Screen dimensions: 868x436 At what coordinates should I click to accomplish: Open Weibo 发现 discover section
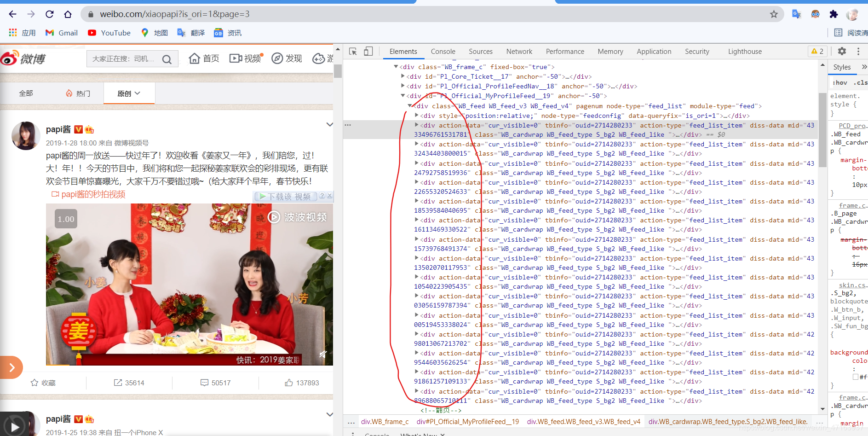[x=287, y=58]
